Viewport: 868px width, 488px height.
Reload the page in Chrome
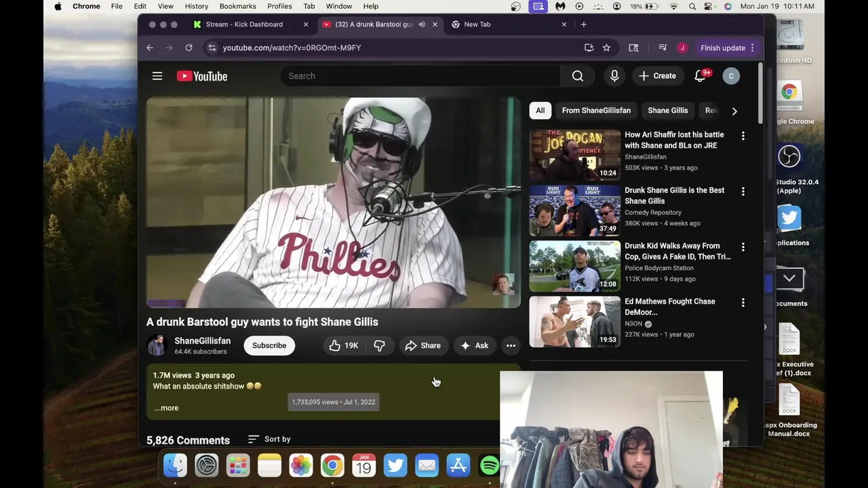[x=189, y=47]
